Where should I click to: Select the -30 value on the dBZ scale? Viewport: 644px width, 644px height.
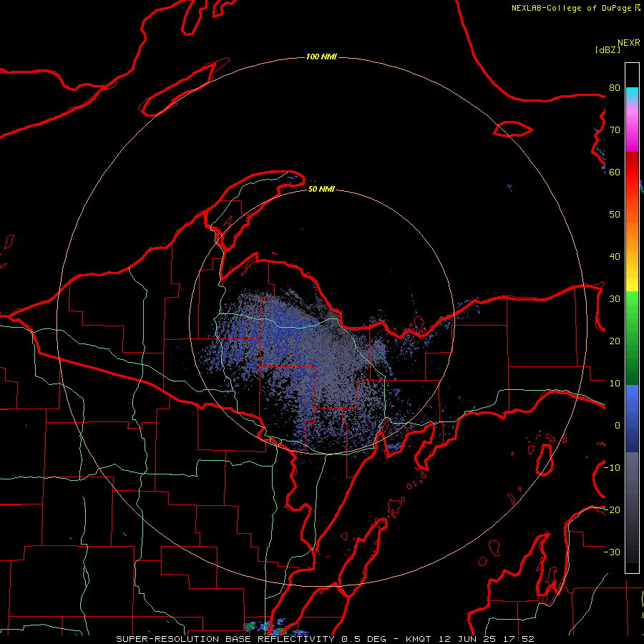pos(612,552)
